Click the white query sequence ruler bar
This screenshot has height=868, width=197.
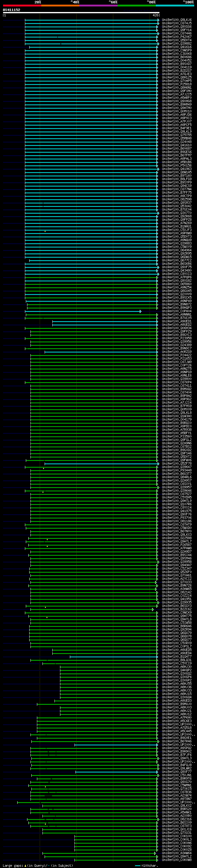(81, 12)
